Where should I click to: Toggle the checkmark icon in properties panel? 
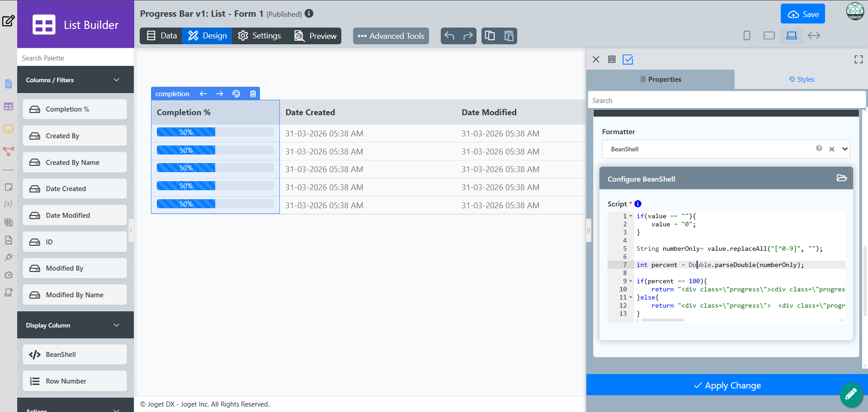(x=628, y=59)
